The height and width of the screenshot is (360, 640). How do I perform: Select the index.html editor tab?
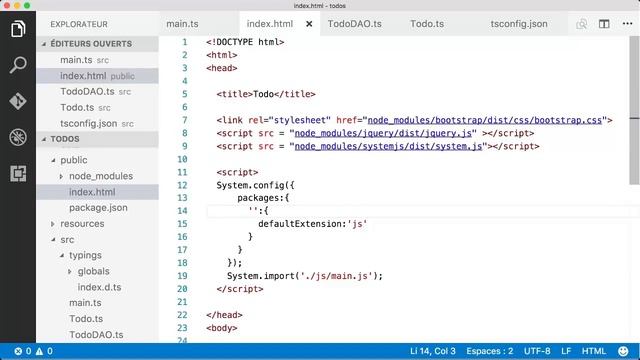[x=270, y=24]
